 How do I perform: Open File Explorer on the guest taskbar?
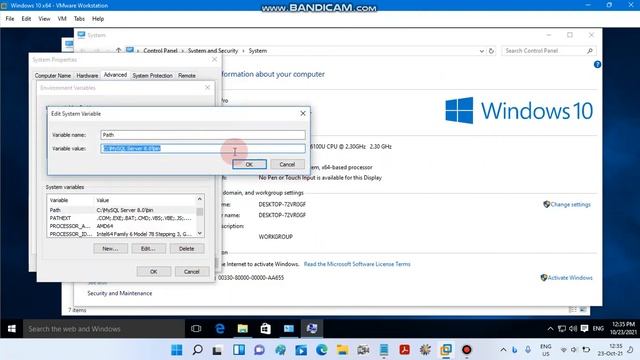243,329
